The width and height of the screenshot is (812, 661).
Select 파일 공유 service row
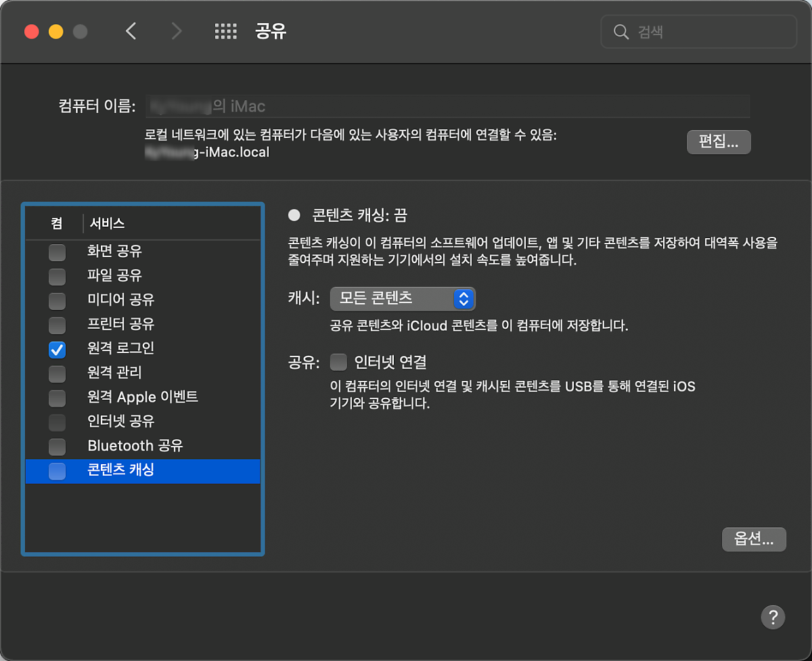[143, 276]
